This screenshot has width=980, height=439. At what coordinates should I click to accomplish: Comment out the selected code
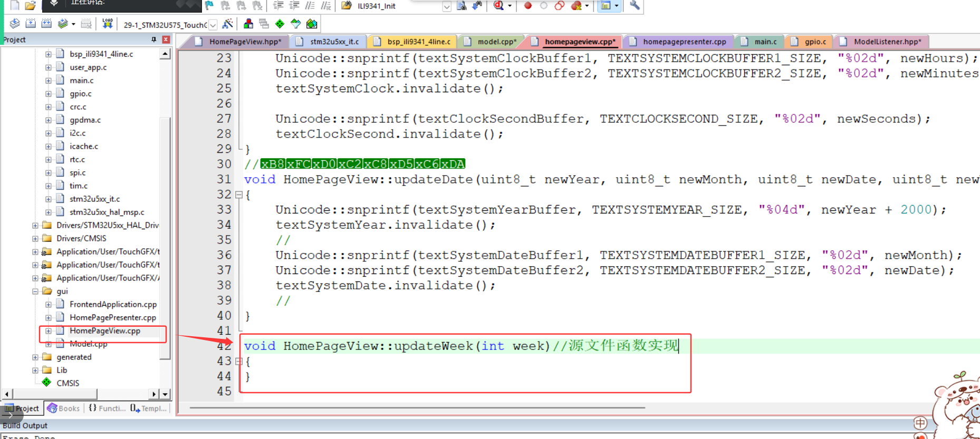click(x=310, y=5)
